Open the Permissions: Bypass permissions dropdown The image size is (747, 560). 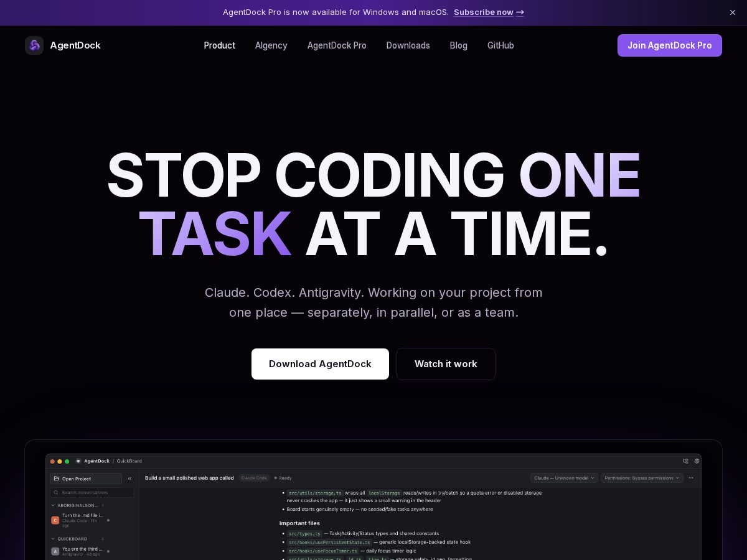coord(642,478)
